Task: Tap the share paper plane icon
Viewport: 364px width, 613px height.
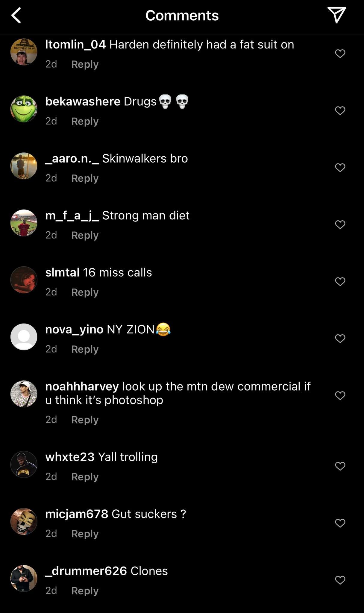Action: point(337,15)
